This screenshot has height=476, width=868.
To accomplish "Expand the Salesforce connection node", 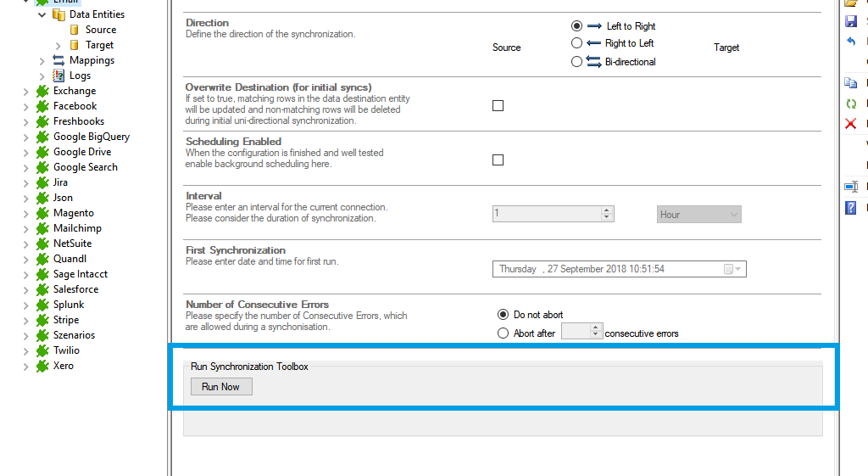I will (x=27, y=289).
